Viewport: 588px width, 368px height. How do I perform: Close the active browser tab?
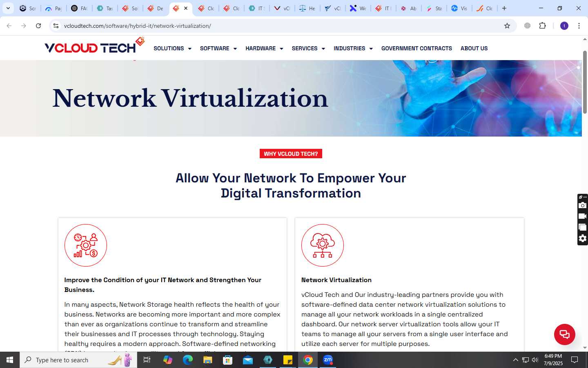click(x=186, y=8)
